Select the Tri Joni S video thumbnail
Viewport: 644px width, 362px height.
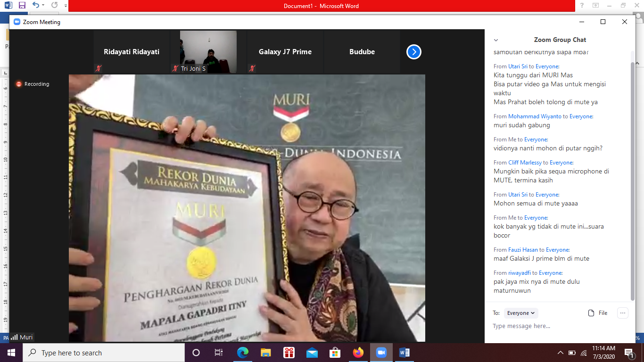[208, 52]
